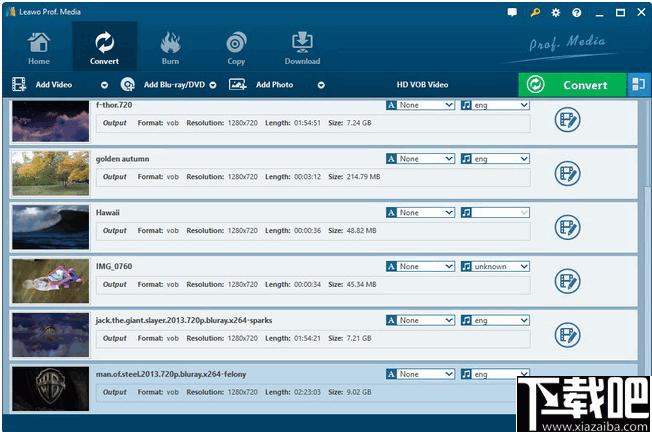
Task: Toggle the merge files icon beside Convert
Action: 639,85
